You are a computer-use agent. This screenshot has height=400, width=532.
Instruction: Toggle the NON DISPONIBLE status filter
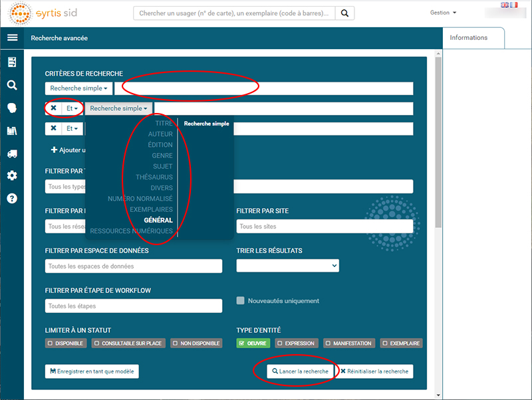(x=196, y=343)
